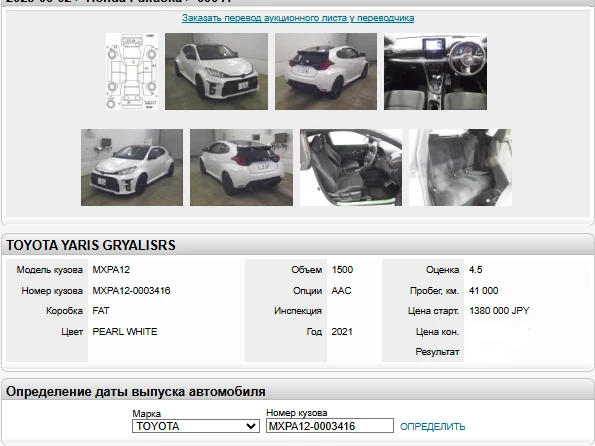
Task: Select gearbox value FAT
Action: [x=101, y=311]
